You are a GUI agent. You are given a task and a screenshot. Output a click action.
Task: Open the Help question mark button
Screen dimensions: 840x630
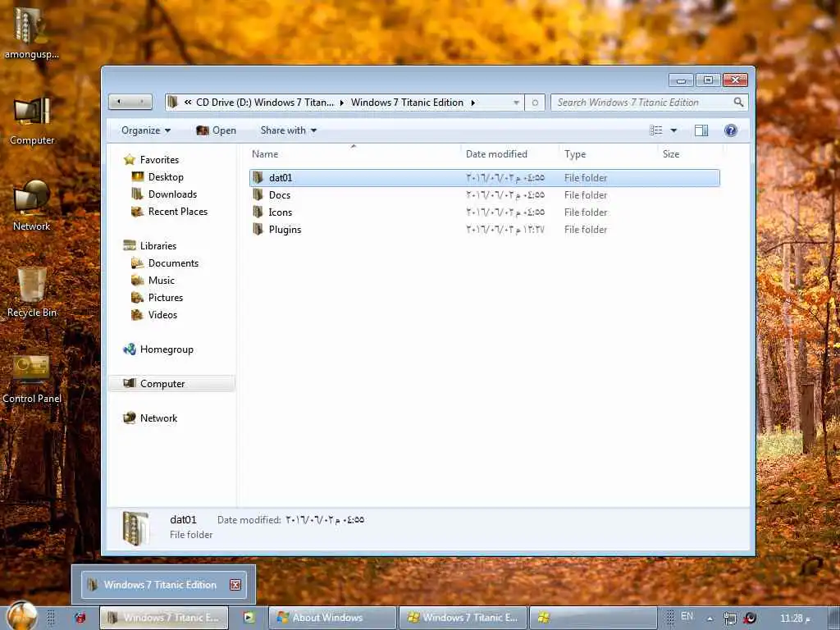click(730, 130)
